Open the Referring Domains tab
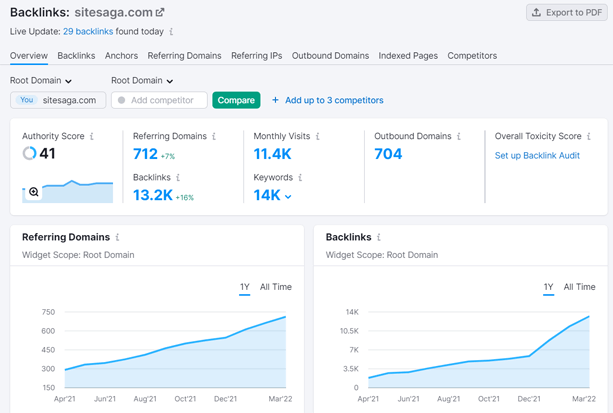613x413 pixels. (x=185, y=56)
